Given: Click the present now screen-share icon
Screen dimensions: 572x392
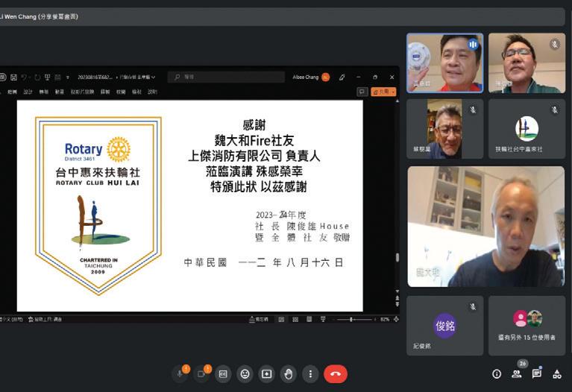Looking at the screenshot, I should point(267,374).
